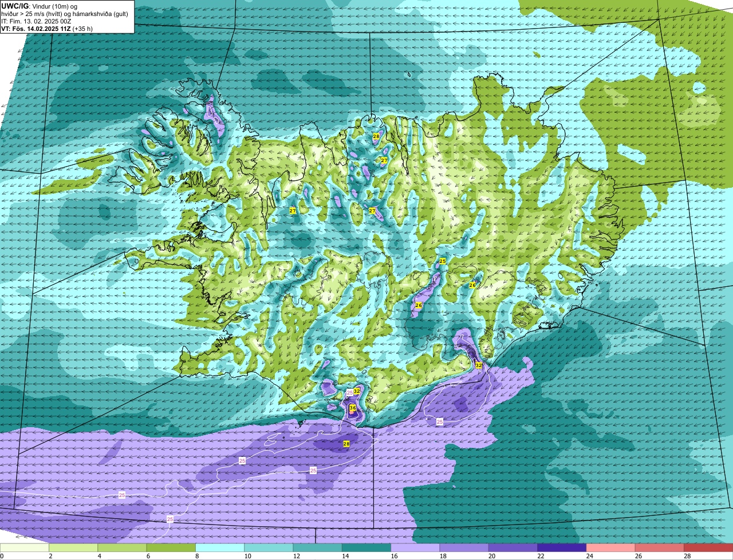
Task: Select the 16–18 m/s lavender legend swatch
Action: click(415, 548)
